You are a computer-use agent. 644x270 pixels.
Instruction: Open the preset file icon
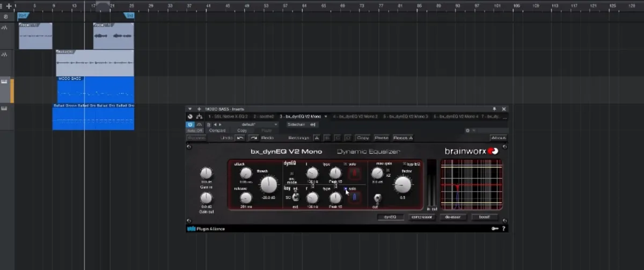(x=209, y=125)
